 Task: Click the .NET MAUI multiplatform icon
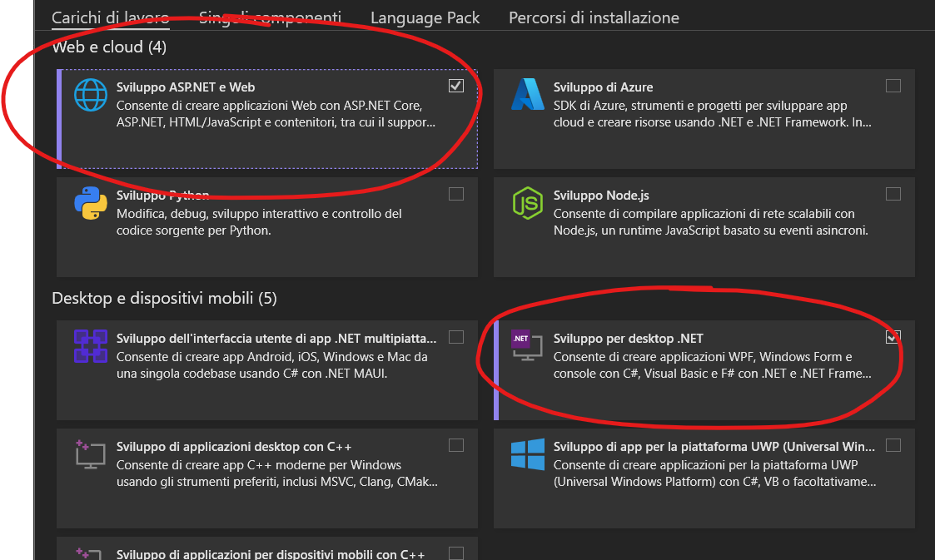91,347
